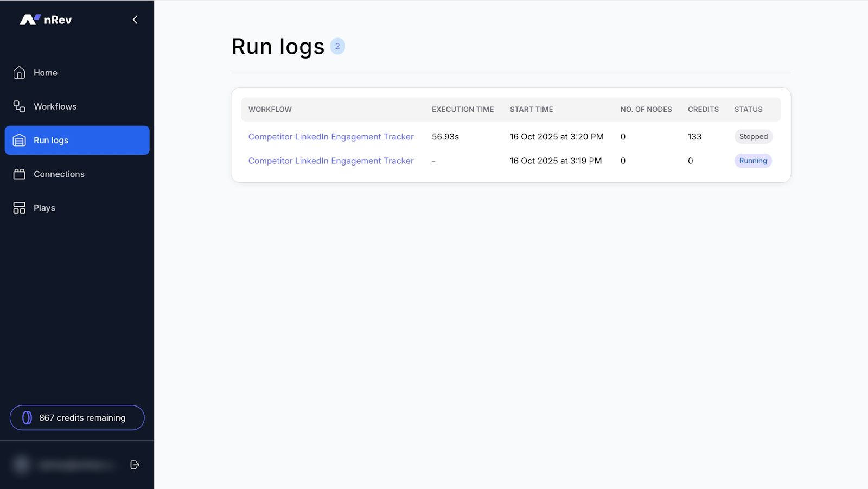The width and height of the screenshot is (868, 489).
Task: Click the Stopped status badge
Action: point(753,136)
